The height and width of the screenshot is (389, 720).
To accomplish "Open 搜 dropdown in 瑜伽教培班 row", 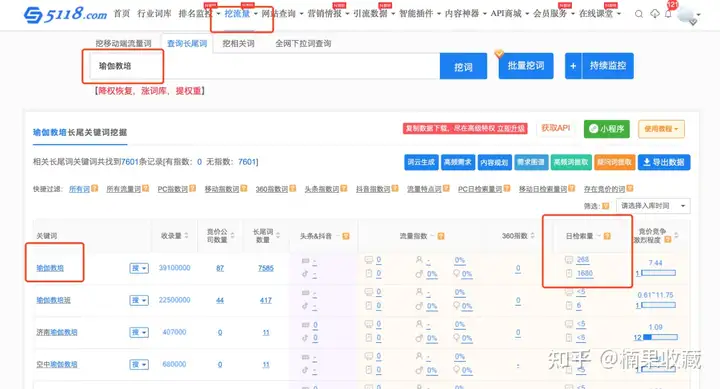I will pos(139,300).
